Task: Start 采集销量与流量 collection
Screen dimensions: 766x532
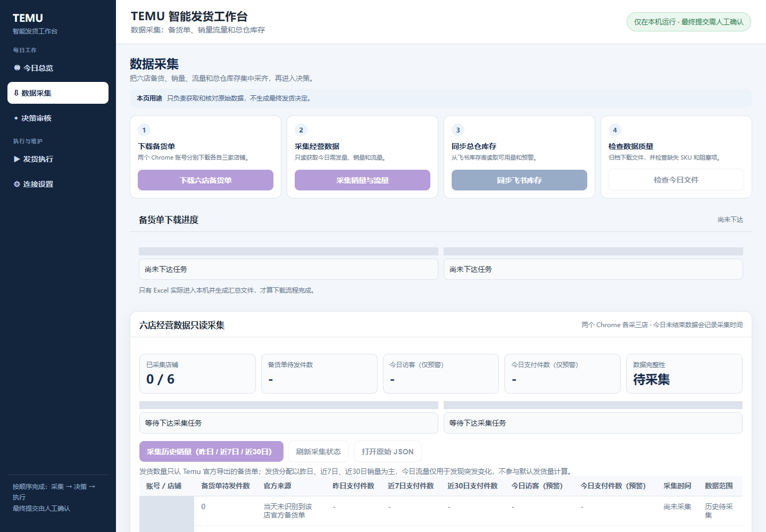Action: coord(362,180)
